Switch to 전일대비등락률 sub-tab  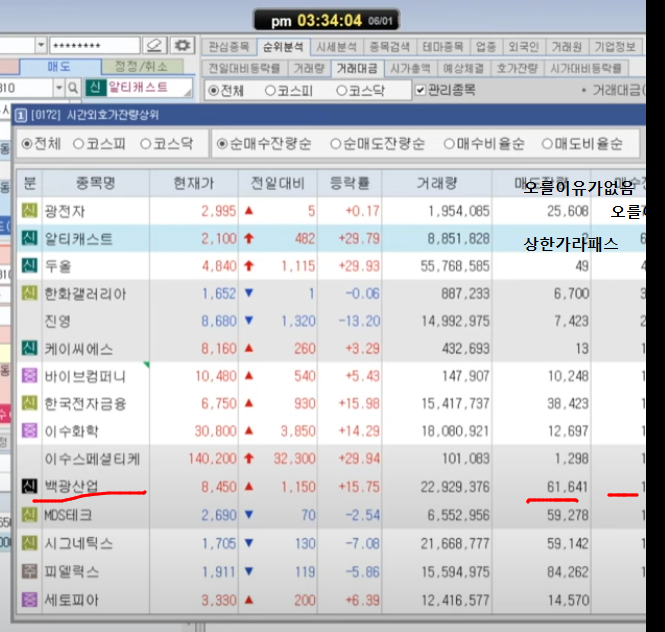(x=244, y=68)
